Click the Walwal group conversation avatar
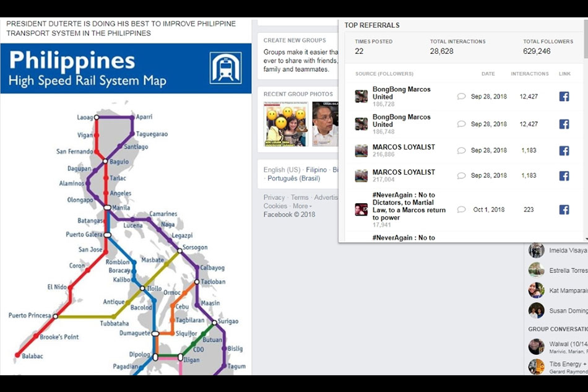This screenshot has height=392, width=588. [x=536, y=347]
